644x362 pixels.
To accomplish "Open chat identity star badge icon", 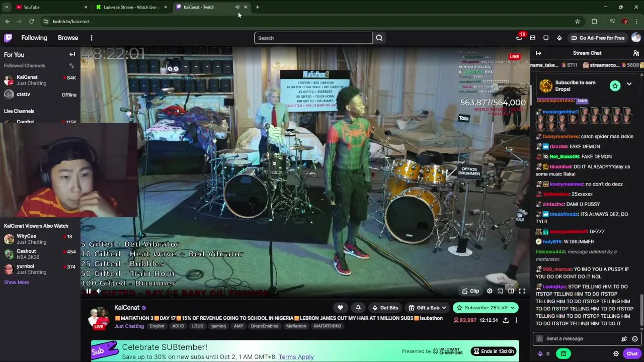I will click(540, 338).
